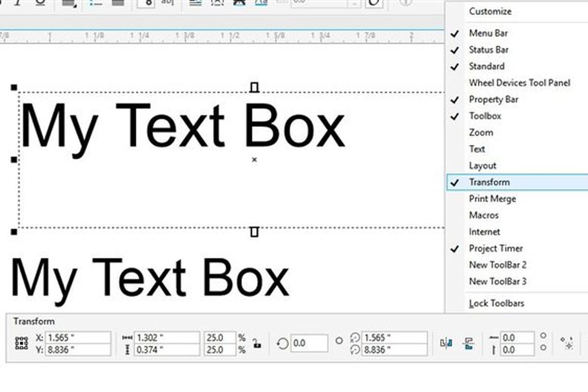Click Lock Toolbars at the menu bottom

[495, 303]
